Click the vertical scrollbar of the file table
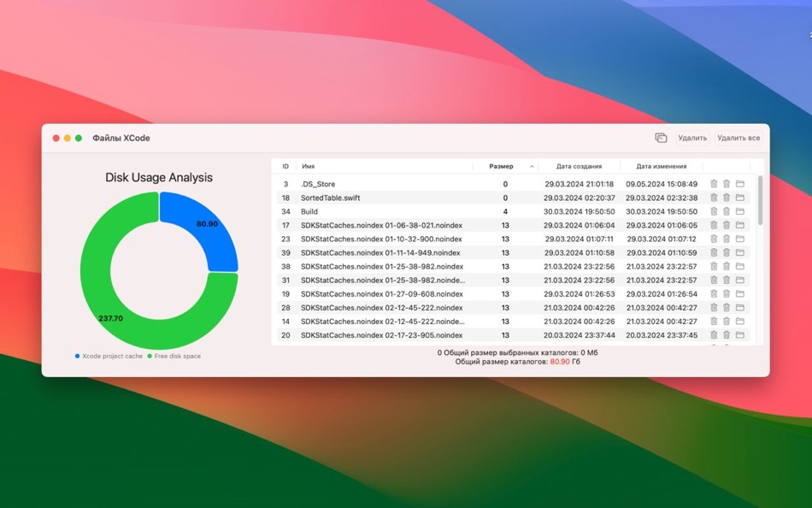The width and height of the screenshot is (812, 508). 760,200
